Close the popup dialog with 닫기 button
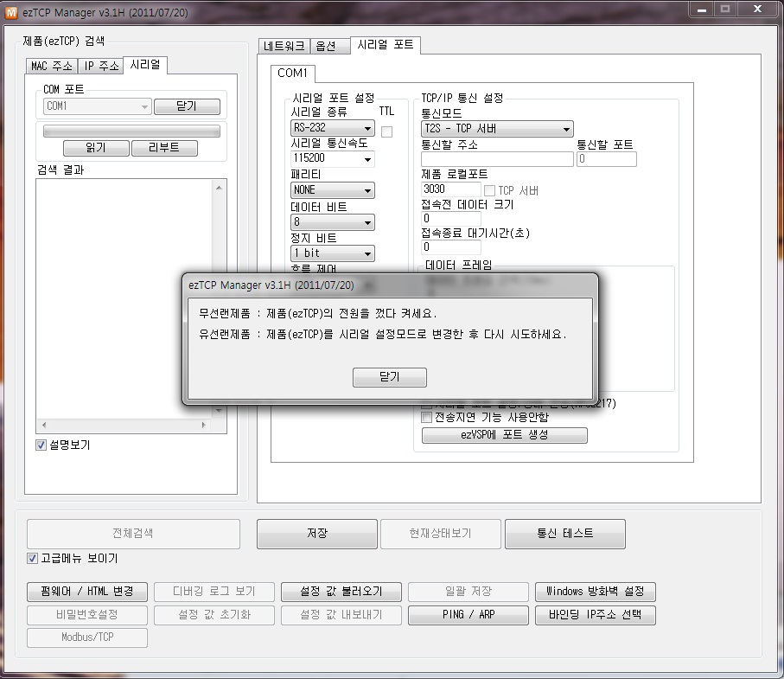The image size is (784, 679). pyautogui.click(x=390, y=377)
